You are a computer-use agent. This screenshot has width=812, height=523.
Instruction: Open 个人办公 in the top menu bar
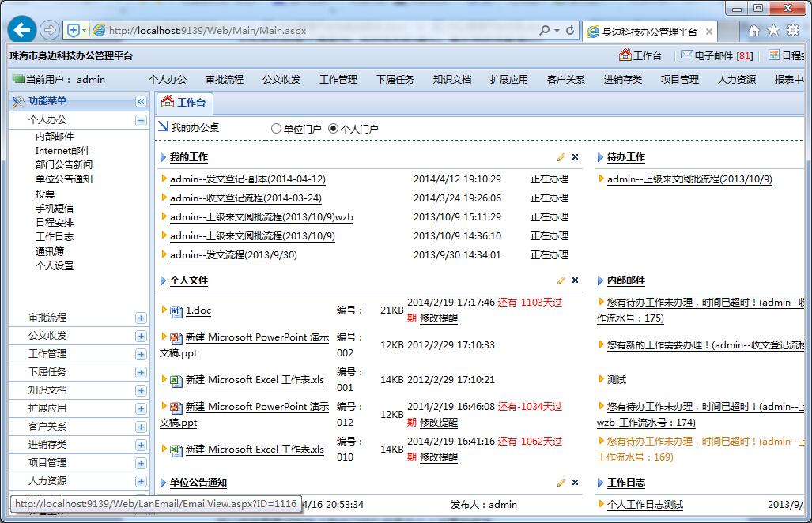click(168, 79)
